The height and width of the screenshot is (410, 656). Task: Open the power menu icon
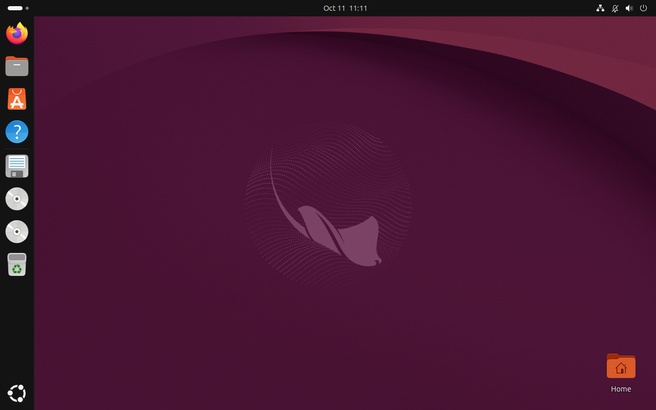643,8
